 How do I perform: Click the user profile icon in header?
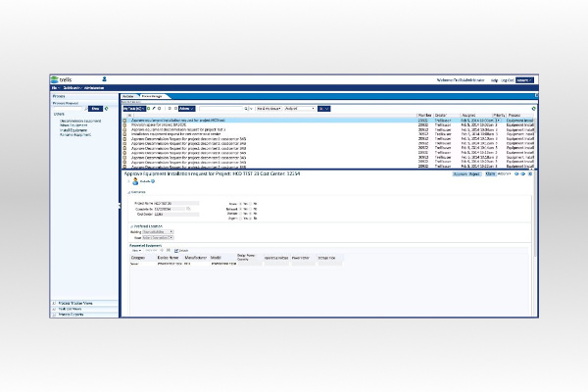(x=104, y=79)
